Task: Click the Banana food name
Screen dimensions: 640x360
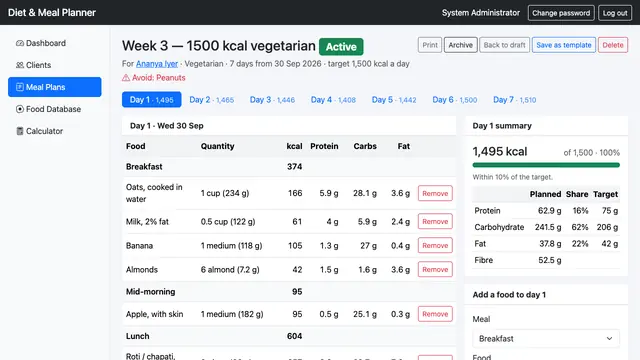Action: [139, 246]
